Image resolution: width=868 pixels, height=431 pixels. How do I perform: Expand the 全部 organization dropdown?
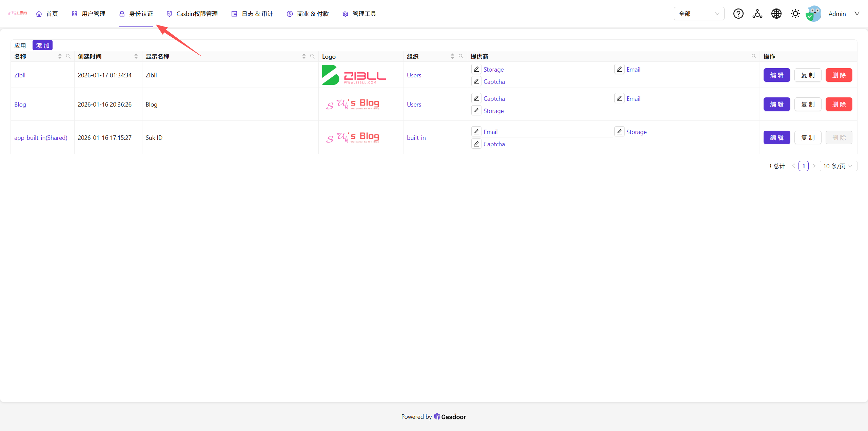699,14
